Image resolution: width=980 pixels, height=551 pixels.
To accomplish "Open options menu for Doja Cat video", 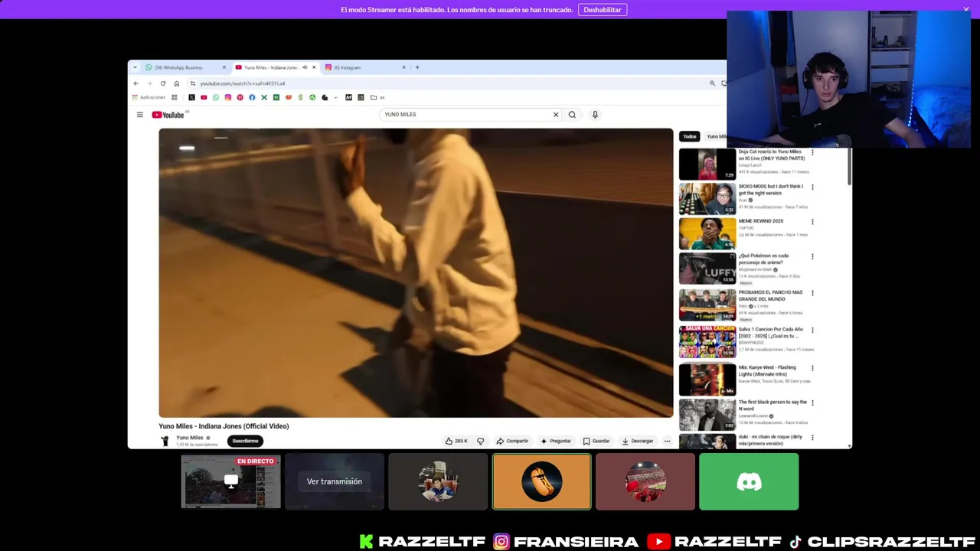I will pos(812,152).
